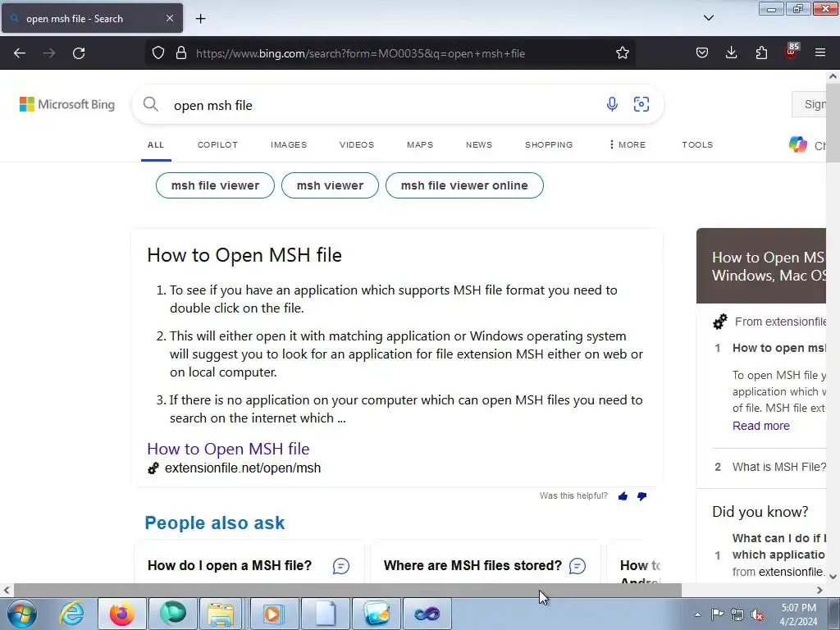This screenshot has width=840, height=630.
Task: Open the Firefox hamburger menu
Action: point(820,53)
